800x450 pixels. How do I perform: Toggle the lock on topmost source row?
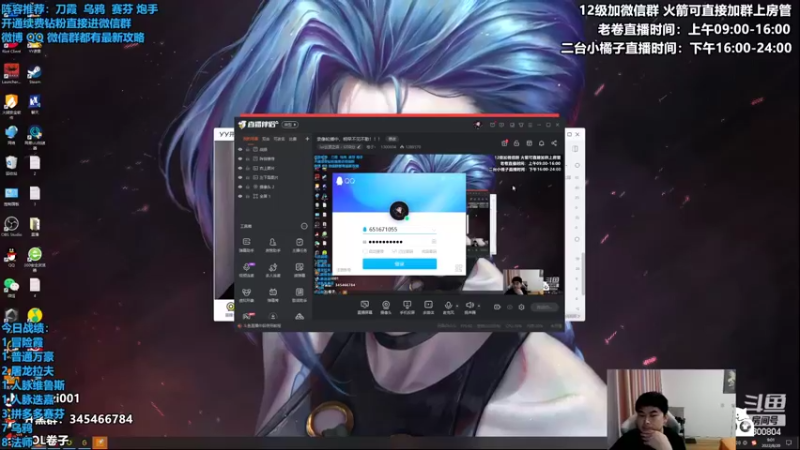pyautogui.click(x=248, y=149)
